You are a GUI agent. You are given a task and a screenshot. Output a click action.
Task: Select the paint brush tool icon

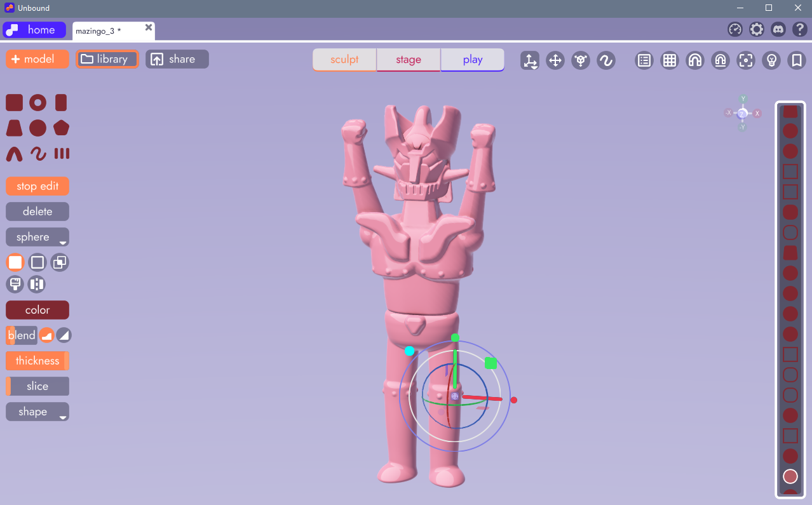click(15, 285)
